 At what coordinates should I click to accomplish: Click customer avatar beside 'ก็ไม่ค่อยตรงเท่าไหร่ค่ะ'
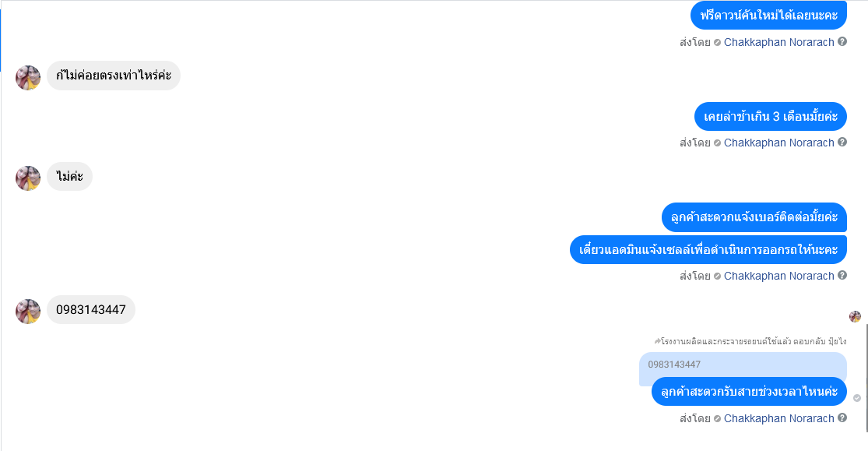coord(28,78)
